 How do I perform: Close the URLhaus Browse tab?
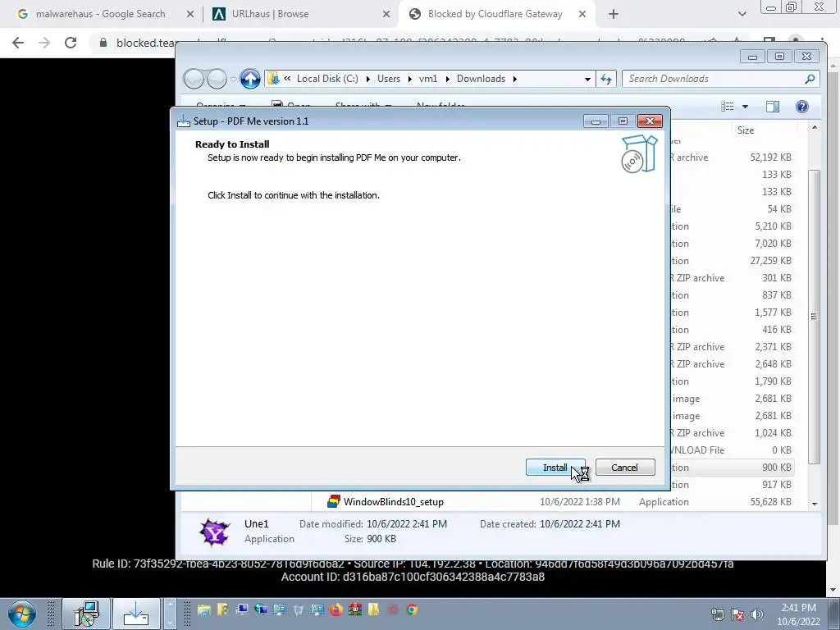click(386, 15)
